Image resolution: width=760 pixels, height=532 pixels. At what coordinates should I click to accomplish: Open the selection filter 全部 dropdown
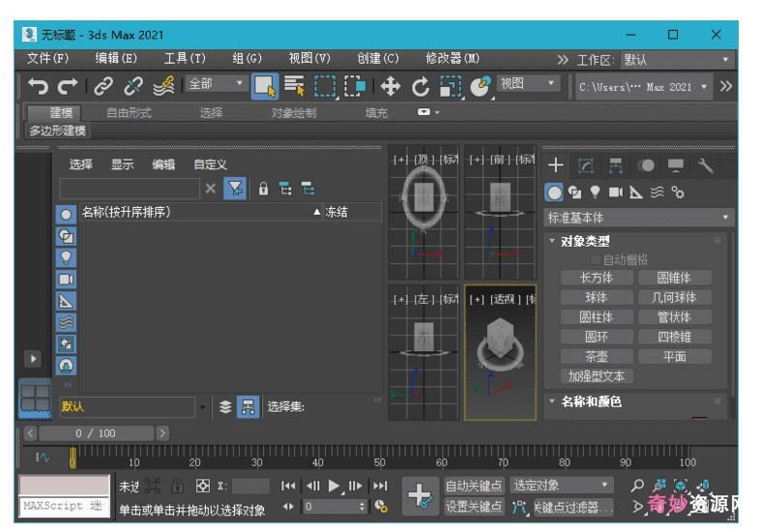pos(215,84)
